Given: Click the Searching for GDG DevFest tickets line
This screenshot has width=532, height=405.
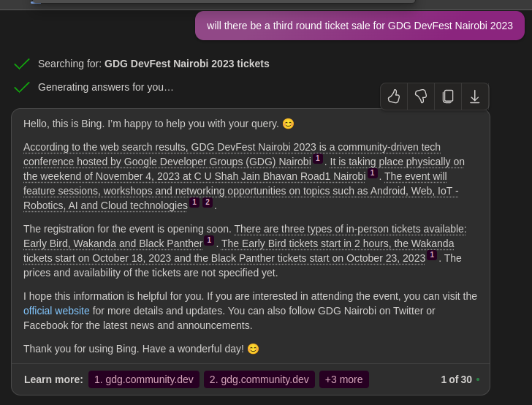Looking at the screenshot, I should pyautogui.click(x=153, y=64).
